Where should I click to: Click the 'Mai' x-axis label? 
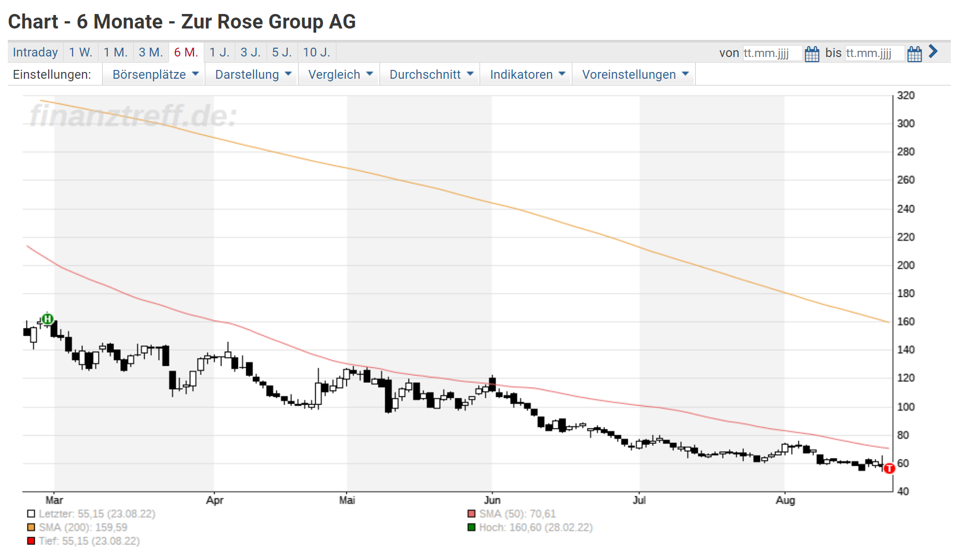[x=347, y=500]
